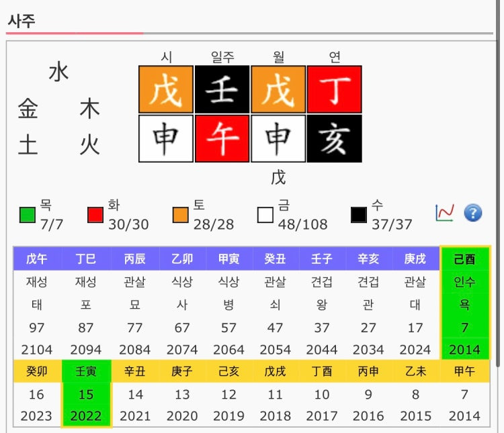Select the 己亥 yearly luck cell
The width and height of the screenshot is (504, 433).
click(x=228, y=371)
